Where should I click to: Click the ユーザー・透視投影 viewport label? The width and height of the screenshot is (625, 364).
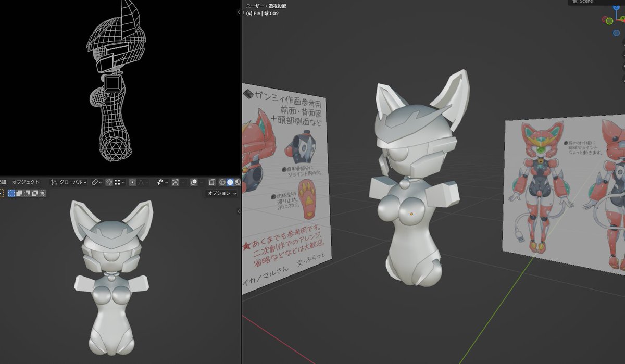click(x=266, y=6)
